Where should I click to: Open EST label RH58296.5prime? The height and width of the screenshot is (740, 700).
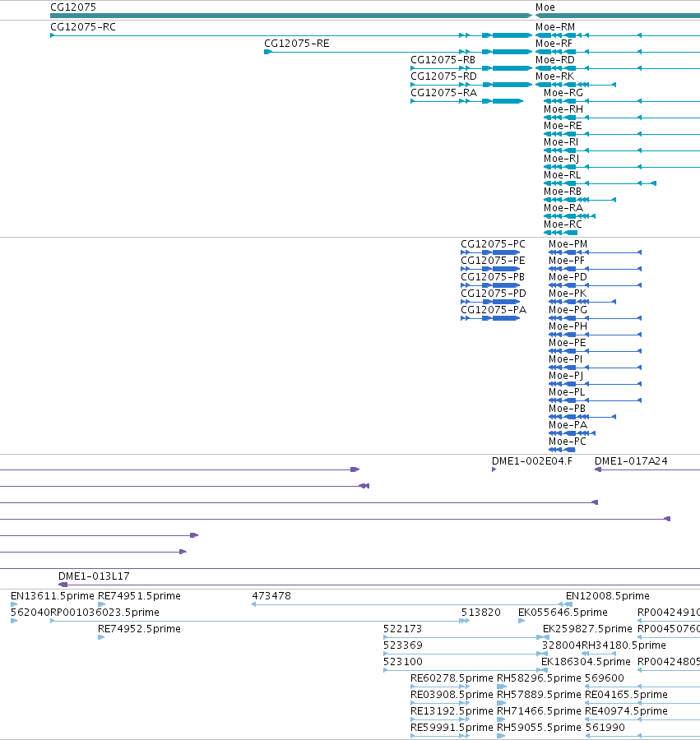click(x=539, y=678)
